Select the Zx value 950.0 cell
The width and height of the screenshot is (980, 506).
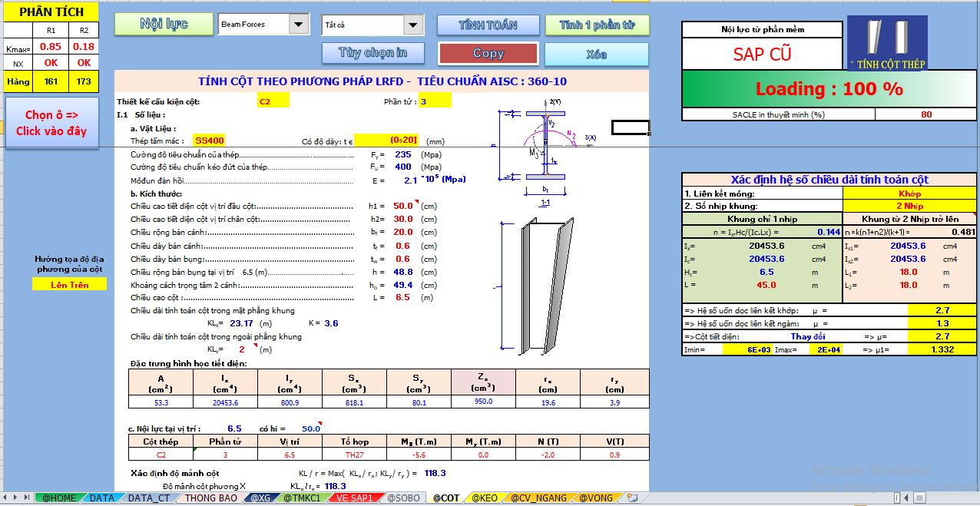click(483, 401)
